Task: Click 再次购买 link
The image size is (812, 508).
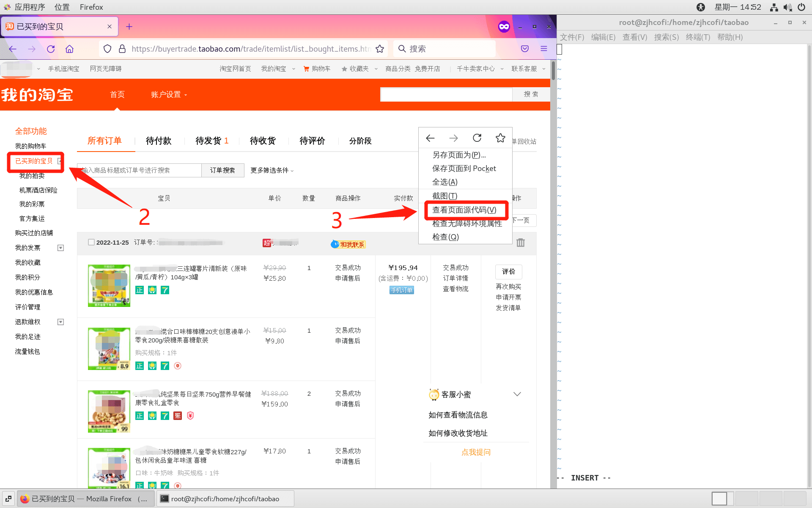Action: tap(508, 287)
